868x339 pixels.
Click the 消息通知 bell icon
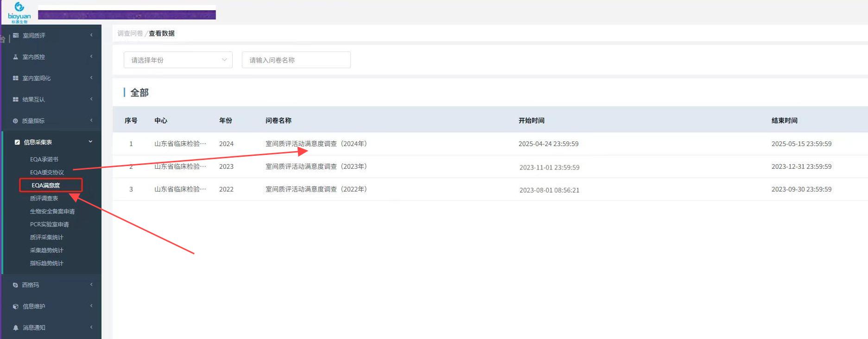(x=16, y=328)
